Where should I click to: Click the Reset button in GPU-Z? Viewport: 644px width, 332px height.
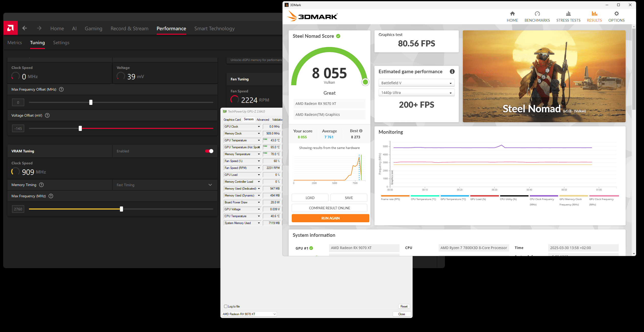(x=404, y=306)
